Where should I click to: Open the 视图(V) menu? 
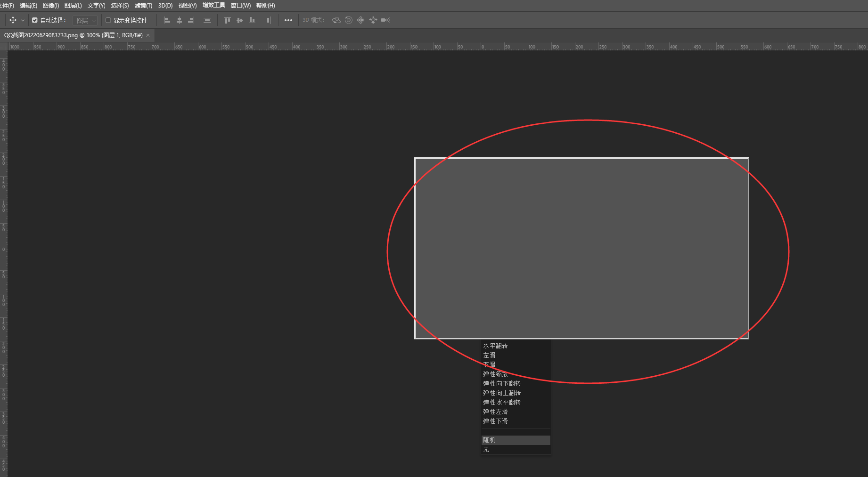[x=188, y=6]
